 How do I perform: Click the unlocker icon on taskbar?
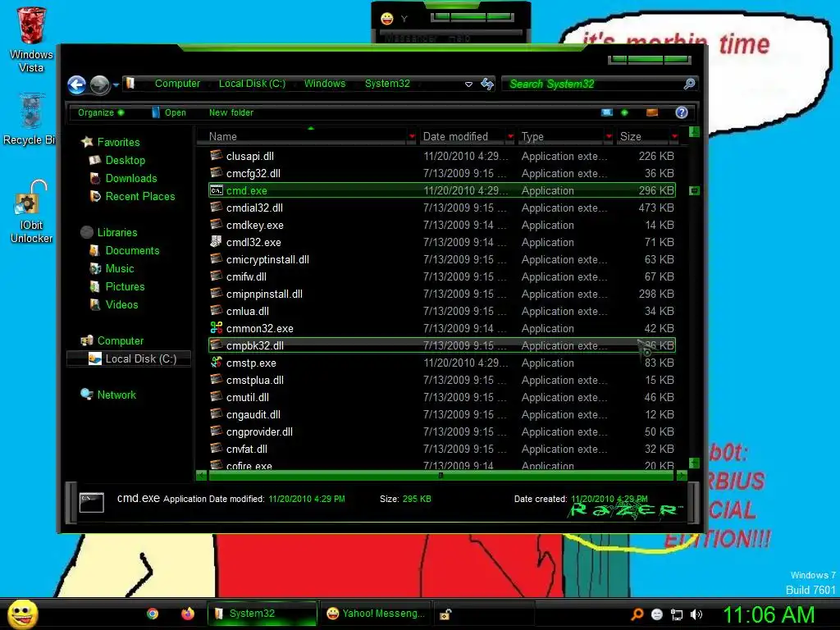click(x=445, y=614)
